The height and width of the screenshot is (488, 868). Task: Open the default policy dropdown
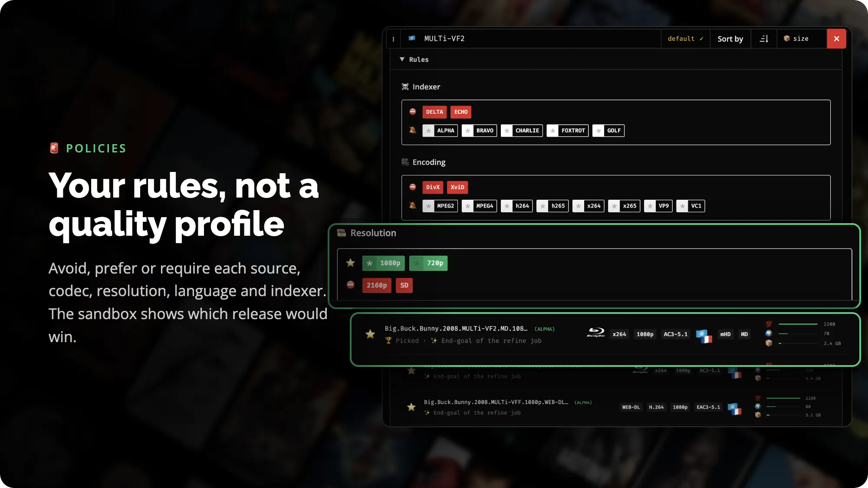pos(685,39)
